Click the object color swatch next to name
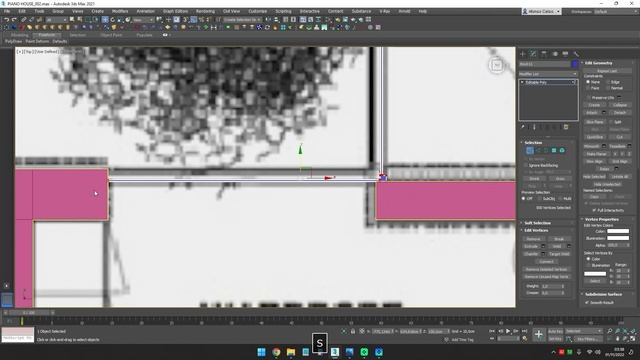This screenshot has height=360, width=640. pos(575,64)
